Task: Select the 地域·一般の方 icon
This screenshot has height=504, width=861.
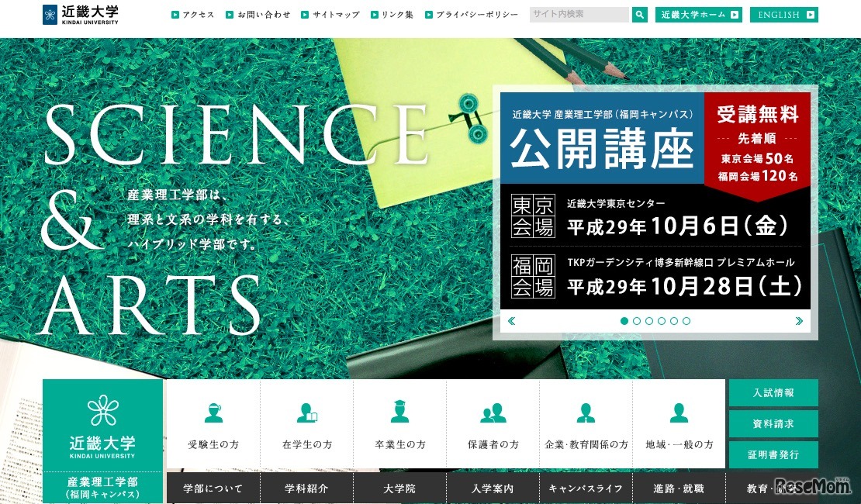Action: coord(679,413)
